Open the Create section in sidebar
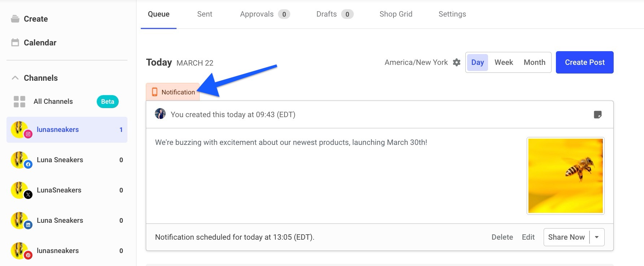 (x=30, y=19)
